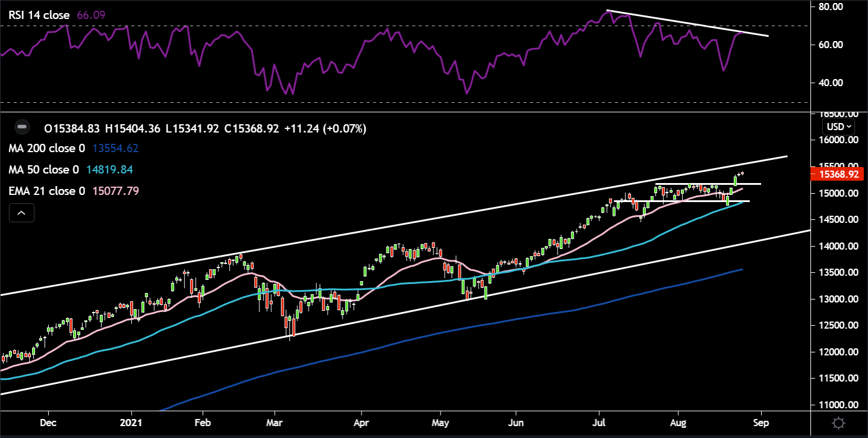868x438 pixels.
Task: Click the Sep label on the time axis
Action: [762, 423]
